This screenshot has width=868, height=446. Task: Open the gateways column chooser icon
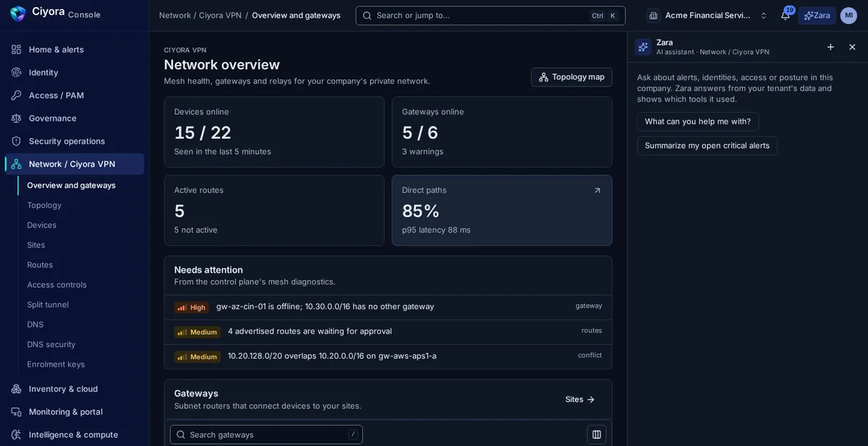coord(597,434)
